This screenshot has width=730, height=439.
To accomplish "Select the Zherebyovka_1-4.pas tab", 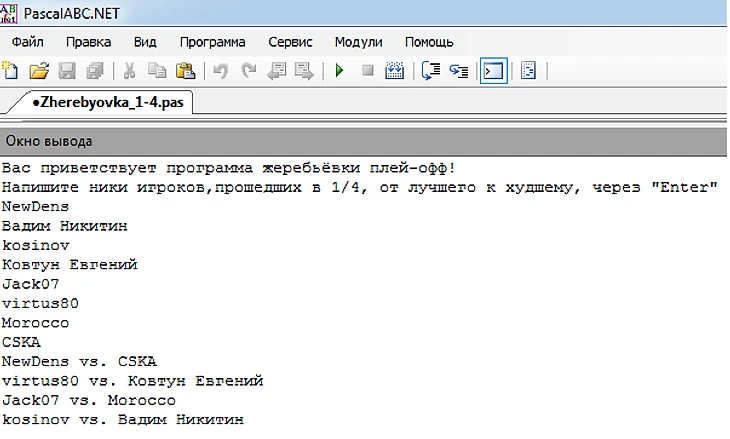I will point(108,102).
